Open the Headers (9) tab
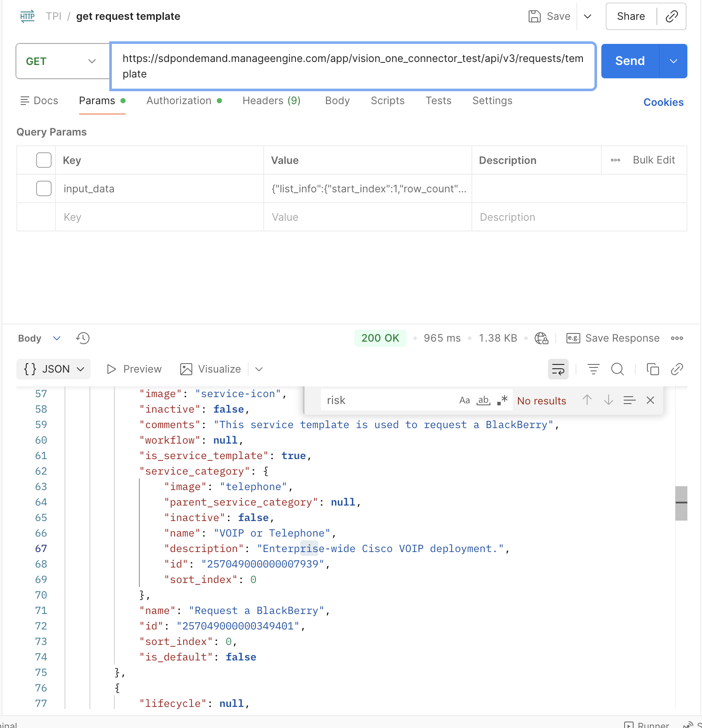Image resolution: width=702 pixels, height=728 pixels. pyautogui.click(x=271, y=101)
